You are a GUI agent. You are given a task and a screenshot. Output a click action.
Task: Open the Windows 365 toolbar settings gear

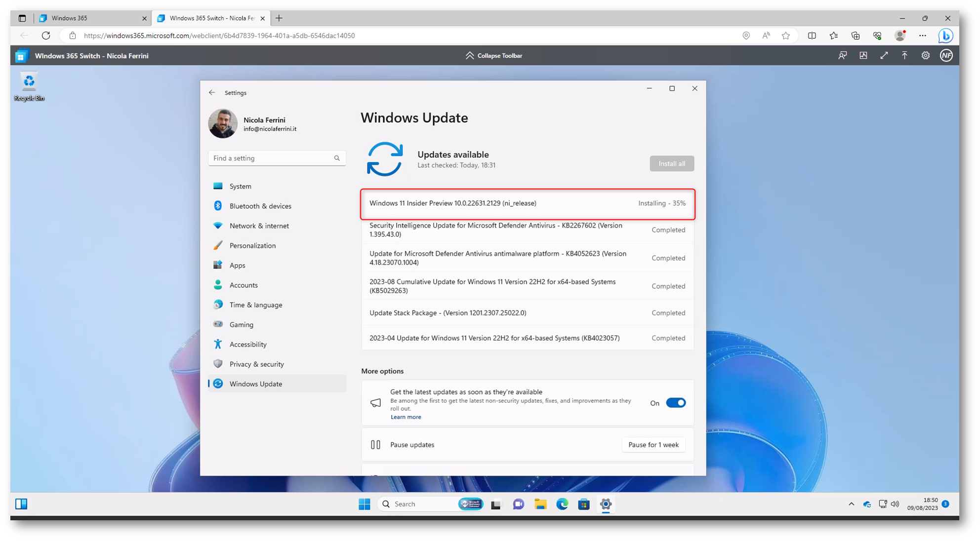[x=925, y=56]
